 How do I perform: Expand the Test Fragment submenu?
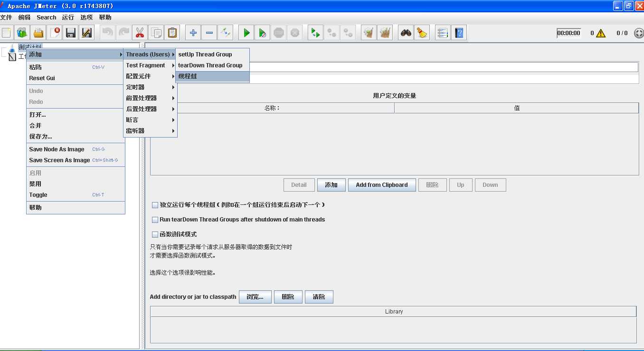click(150, 65)
